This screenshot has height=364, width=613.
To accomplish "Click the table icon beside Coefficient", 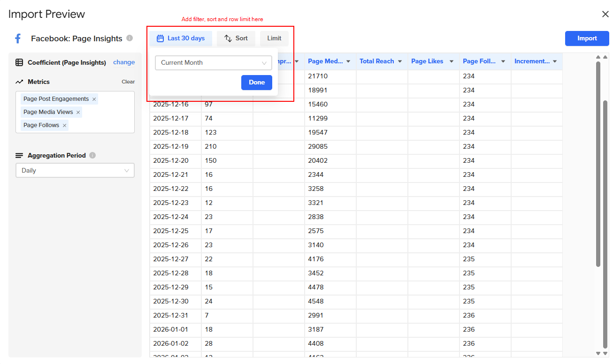I will 19,62.
